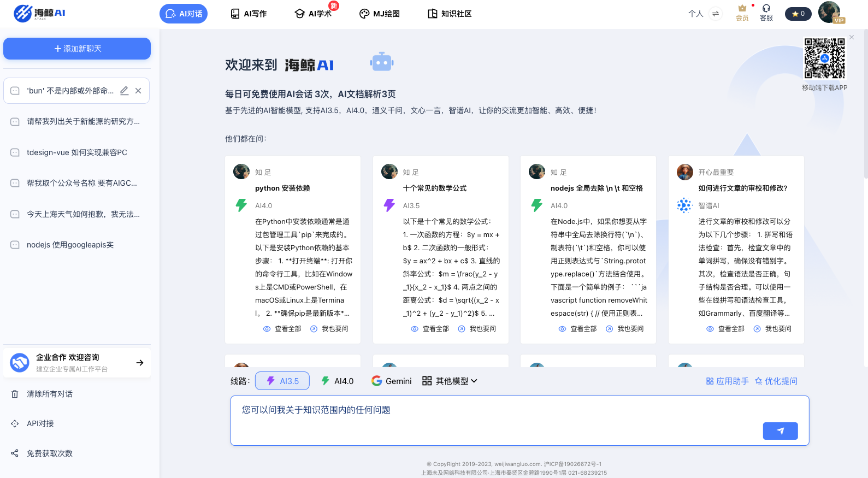
Task: View all of nodejs 全局去除 card
Action: [578, 329]
